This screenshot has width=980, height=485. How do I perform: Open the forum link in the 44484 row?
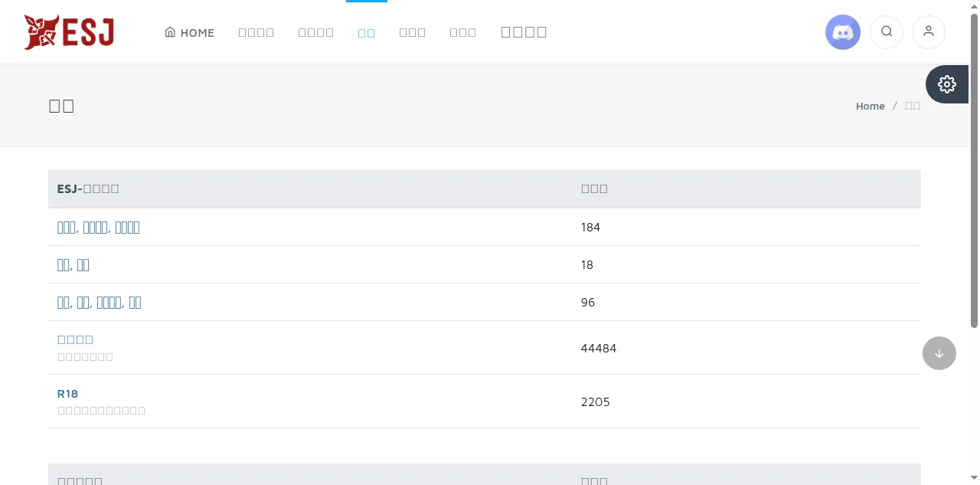(76, 339)
